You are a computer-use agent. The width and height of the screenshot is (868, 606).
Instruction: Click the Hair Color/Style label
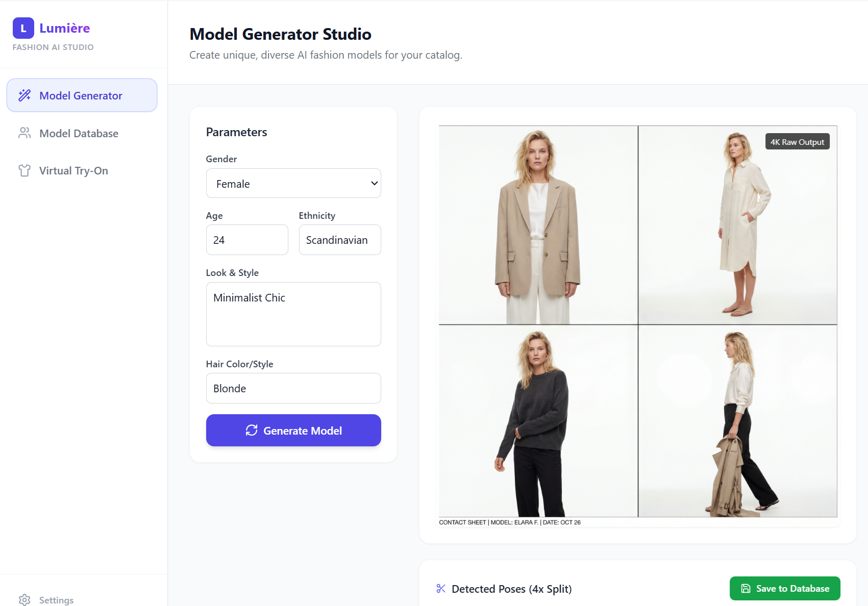(239, 364)
